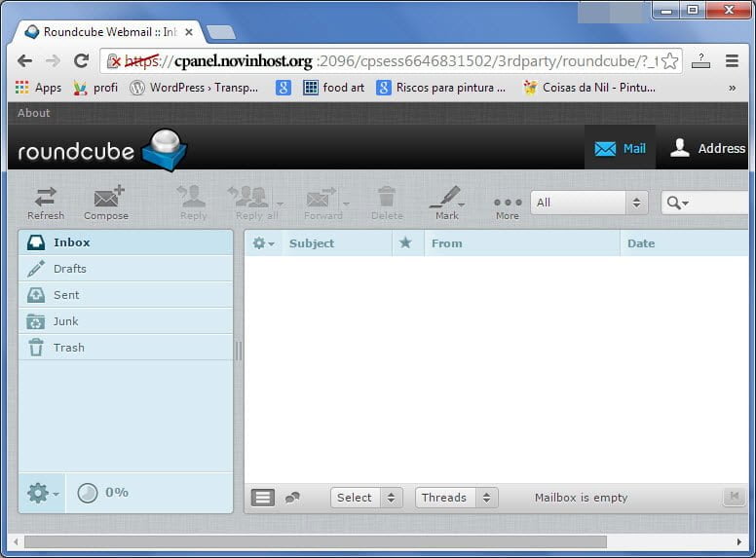Show more bookmarks chevron
Viewport: 756px width, 558px height.
732,88
